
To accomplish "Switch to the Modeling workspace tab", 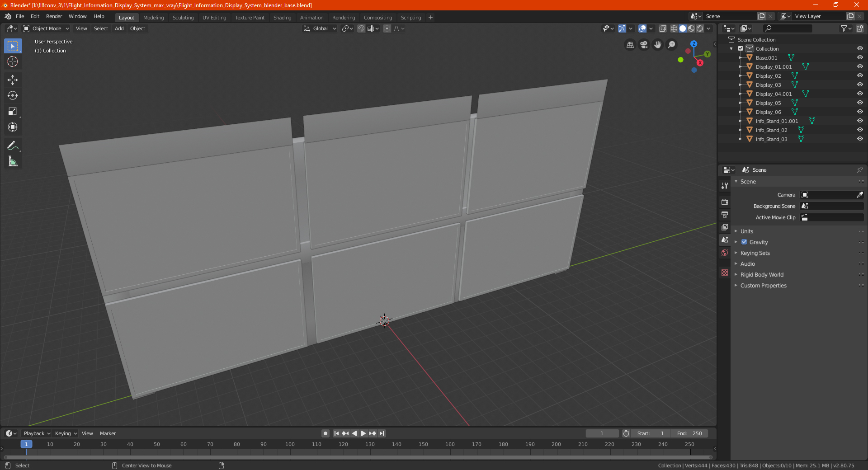I will (x=153, y=18).
